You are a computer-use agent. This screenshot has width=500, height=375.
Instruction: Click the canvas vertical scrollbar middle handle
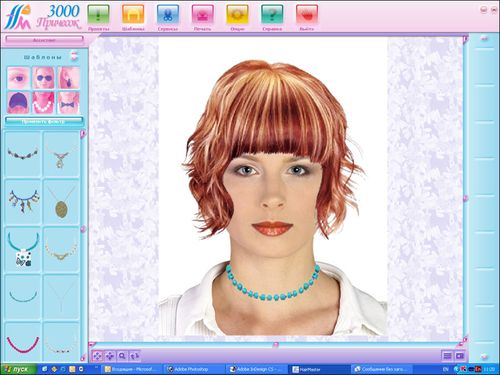click(466, 199)
